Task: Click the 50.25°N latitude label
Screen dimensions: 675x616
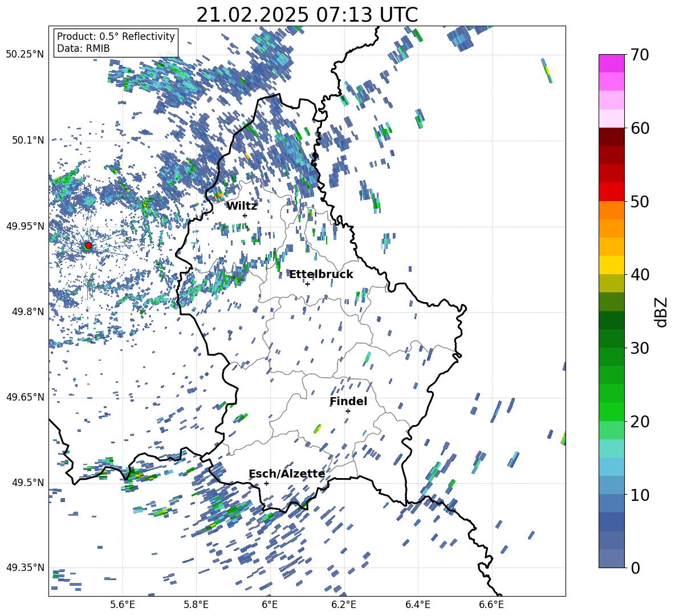Action: (x=25, y=55)
